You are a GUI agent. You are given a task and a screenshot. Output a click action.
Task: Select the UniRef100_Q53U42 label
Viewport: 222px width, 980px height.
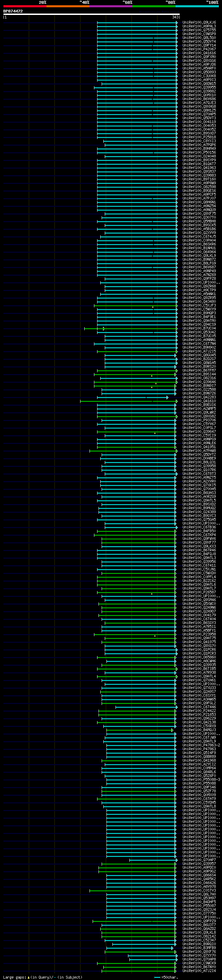click(199, 332)
